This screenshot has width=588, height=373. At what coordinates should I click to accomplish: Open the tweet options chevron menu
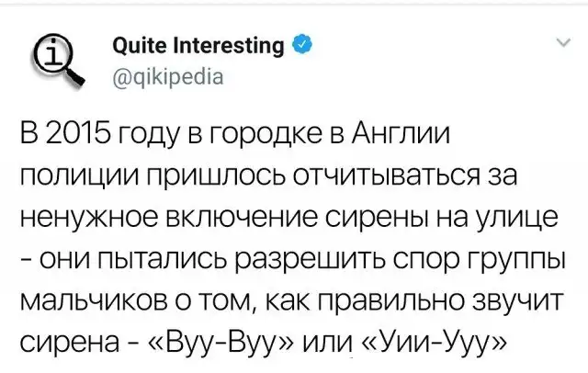click(561, 42)
